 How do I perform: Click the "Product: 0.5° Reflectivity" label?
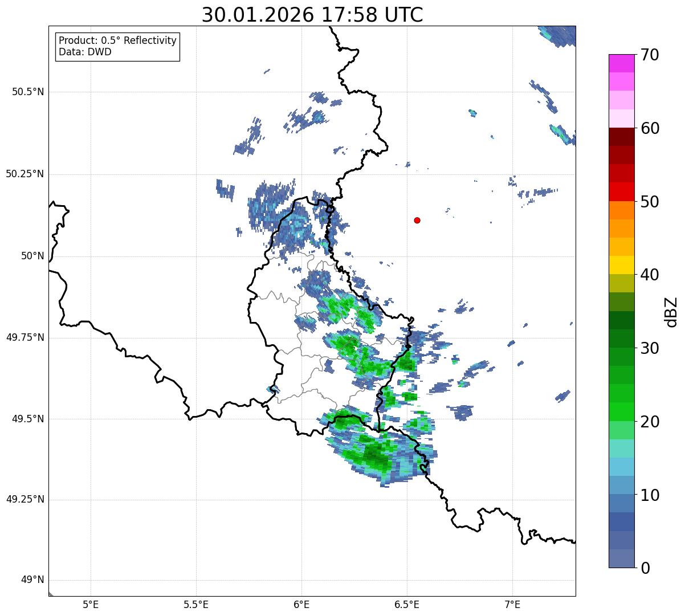[117, 40]
